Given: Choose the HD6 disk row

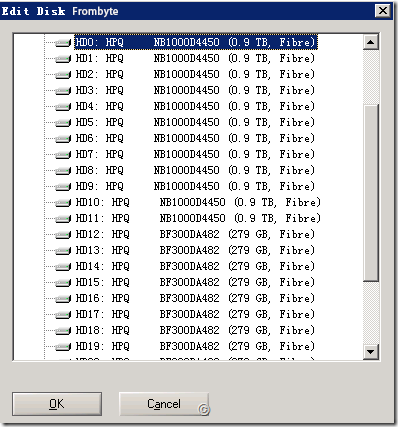Looking at the screenshot, I should (x=195, y=138).
